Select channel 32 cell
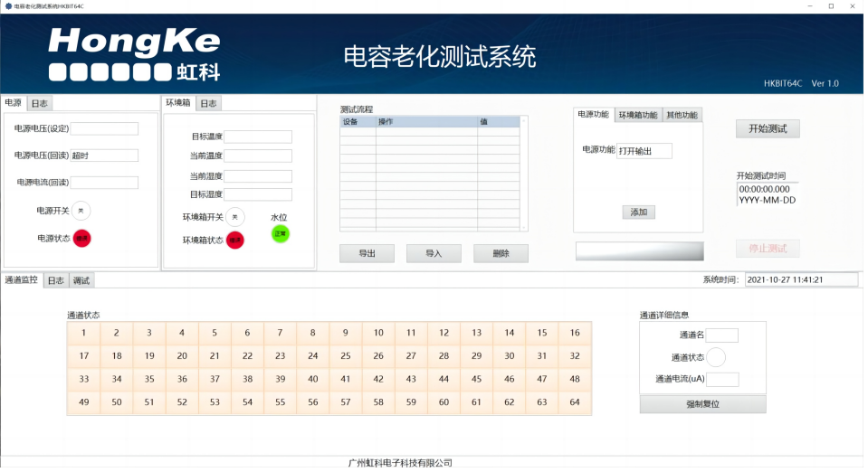This screenshot has width=868, height=472. (x=575, y=356)
